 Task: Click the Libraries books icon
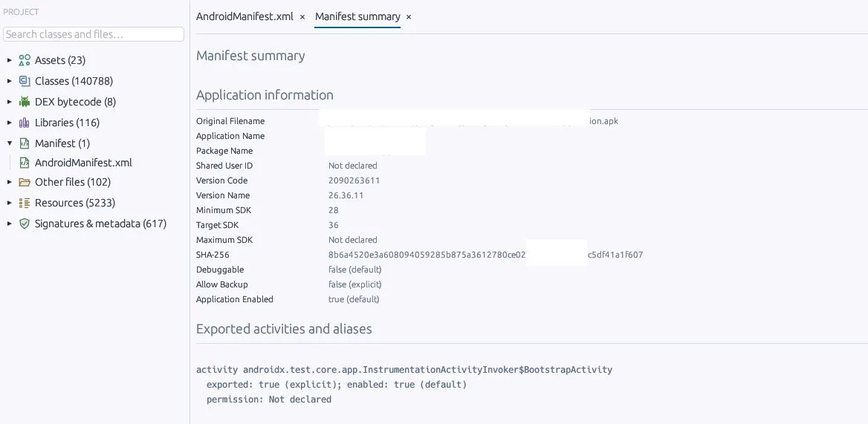click(25, 123)
